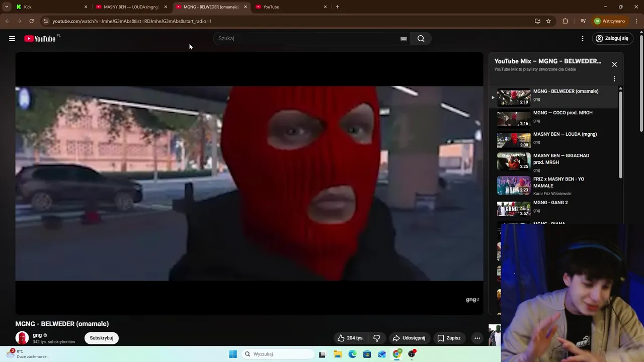
Task: Click the Chrome address bar URL
Action: (x=132, y=21)
